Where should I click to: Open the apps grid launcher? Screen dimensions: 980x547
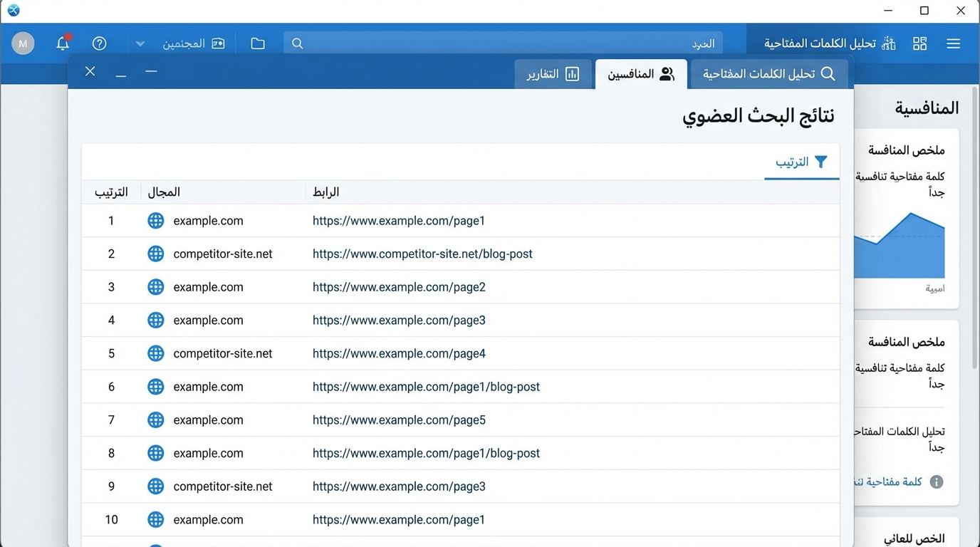pos(919,43)
